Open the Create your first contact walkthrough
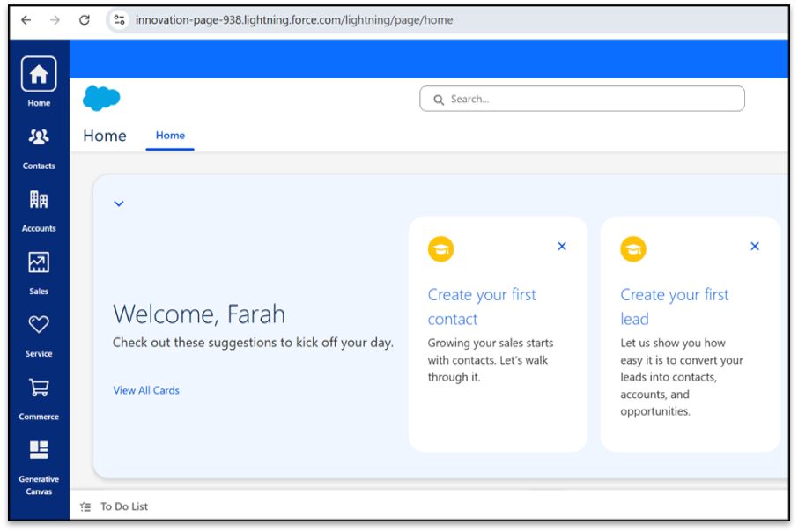This screenshot has width=798, height=532. (482, 307)
